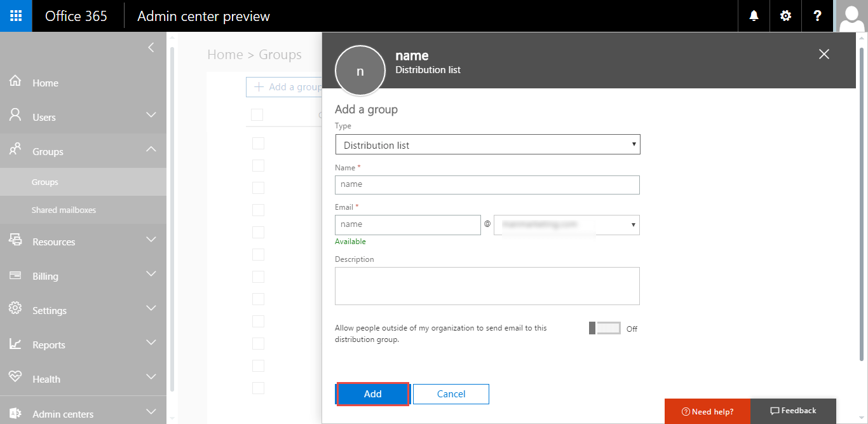Expand the Admin centers section

coord(62,412)
